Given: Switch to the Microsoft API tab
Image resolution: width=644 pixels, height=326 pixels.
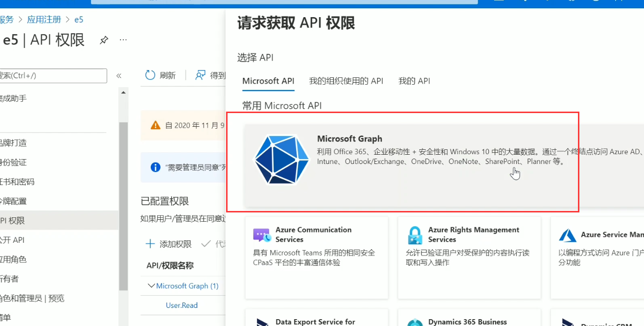Looking at the screenshot, I should (268, 81).
